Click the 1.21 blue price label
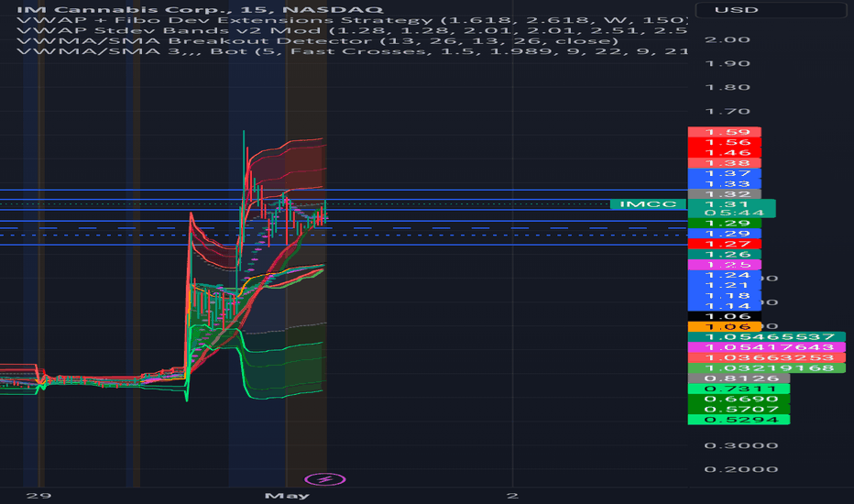Image resolution: width=854 pixels, height=504 pixels. coord(725,285)
